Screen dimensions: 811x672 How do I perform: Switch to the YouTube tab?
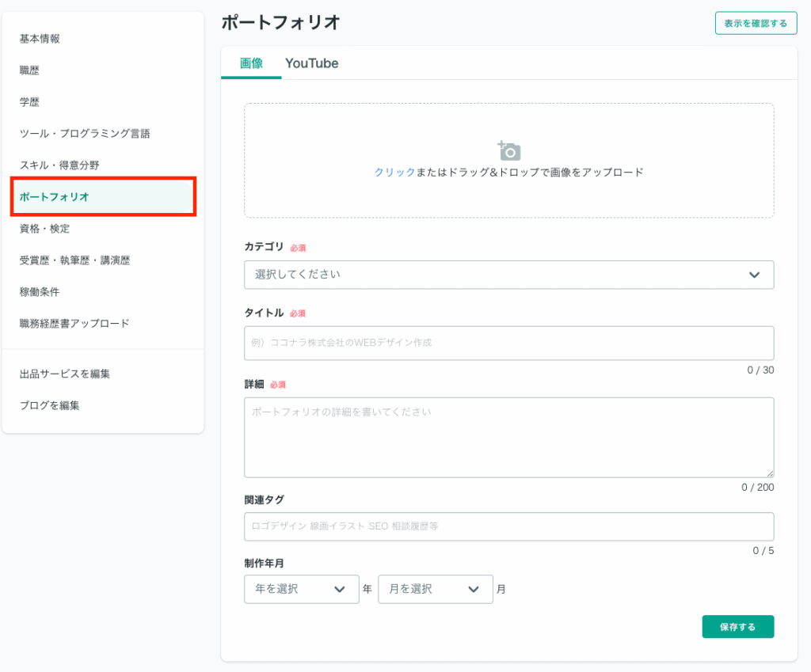click(311, 63)
